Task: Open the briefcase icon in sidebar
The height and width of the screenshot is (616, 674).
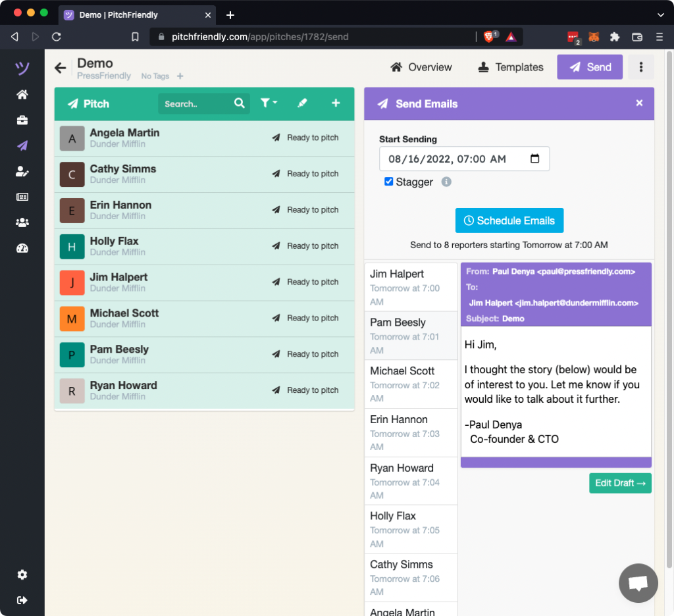Action: click(22, 120)
